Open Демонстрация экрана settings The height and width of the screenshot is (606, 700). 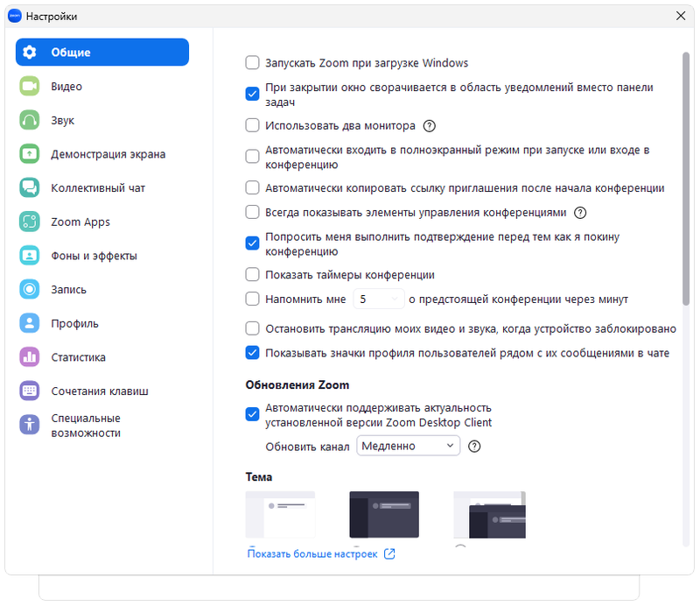tap(102, 154)
